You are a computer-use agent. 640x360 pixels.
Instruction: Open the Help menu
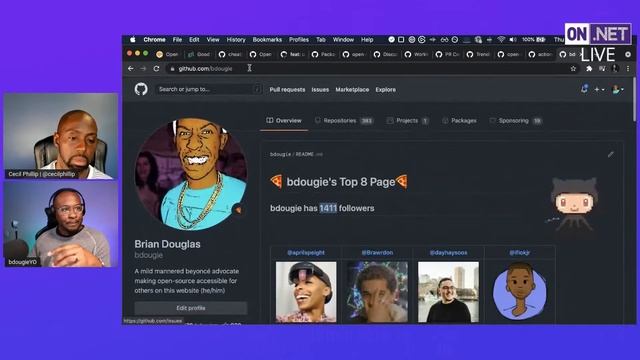tap(367, 40)
